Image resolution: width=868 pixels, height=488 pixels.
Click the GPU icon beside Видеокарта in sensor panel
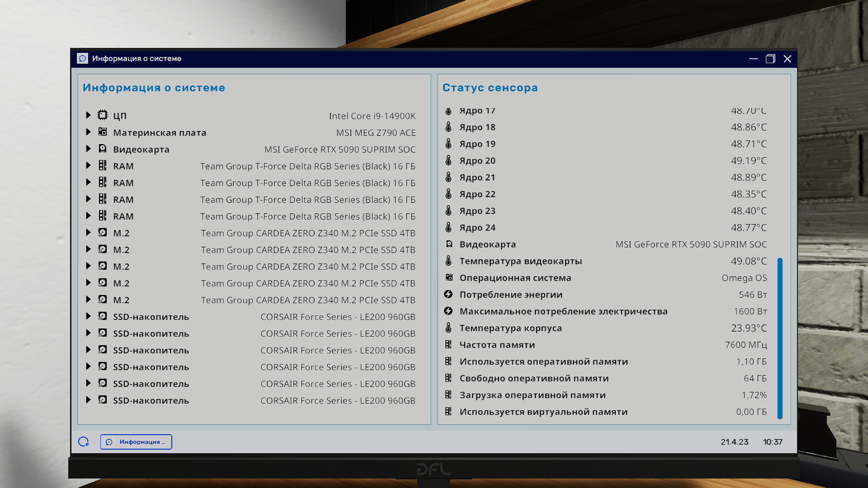(x=449, y=244)
